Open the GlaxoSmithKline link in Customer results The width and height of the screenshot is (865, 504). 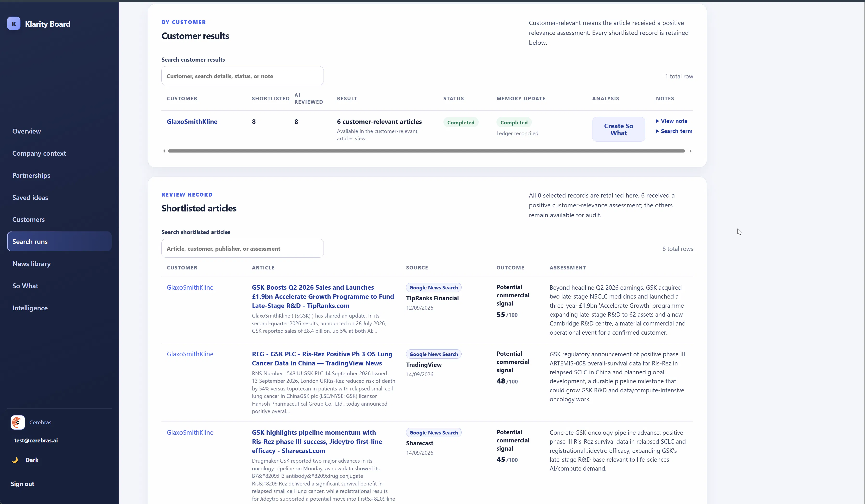click(192, 121)
